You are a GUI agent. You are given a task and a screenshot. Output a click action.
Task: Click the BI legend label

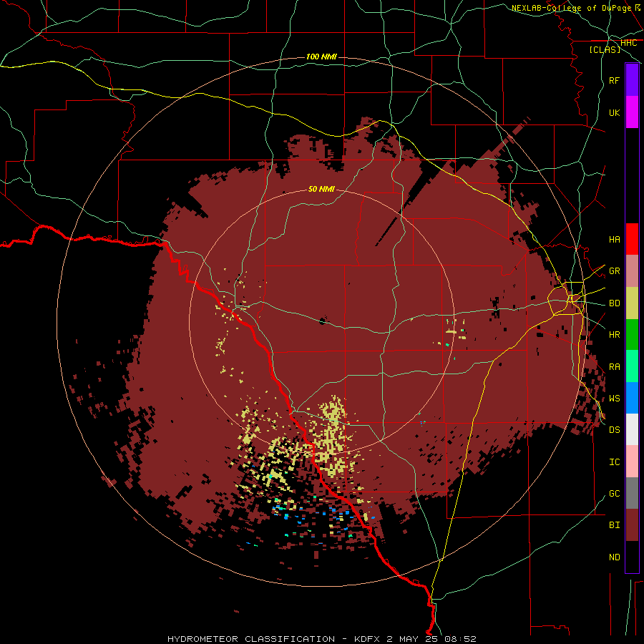615,525
